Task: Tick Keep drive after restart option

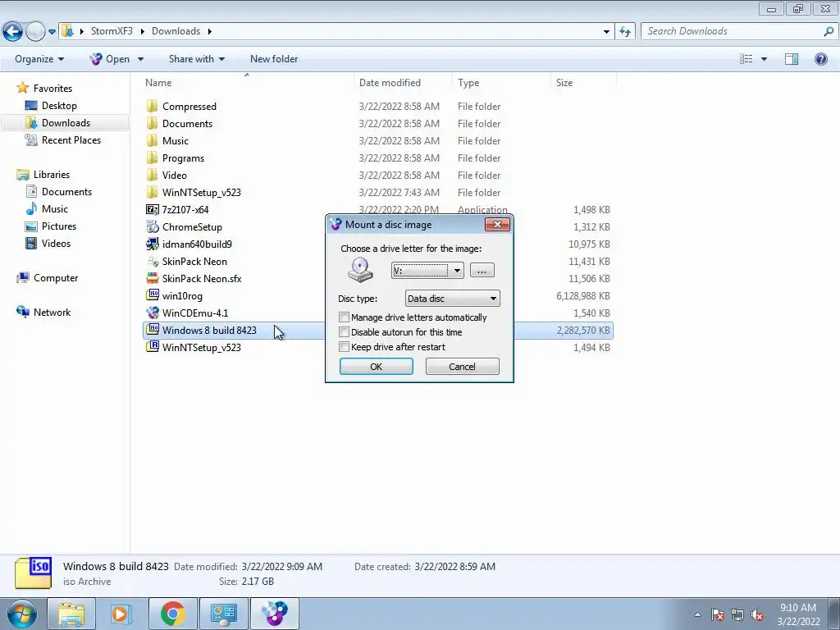Action: tap(345, 347)
